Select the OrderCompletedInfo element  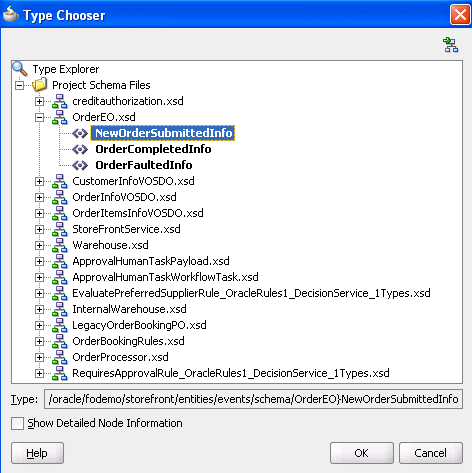(x=153, y=149)
